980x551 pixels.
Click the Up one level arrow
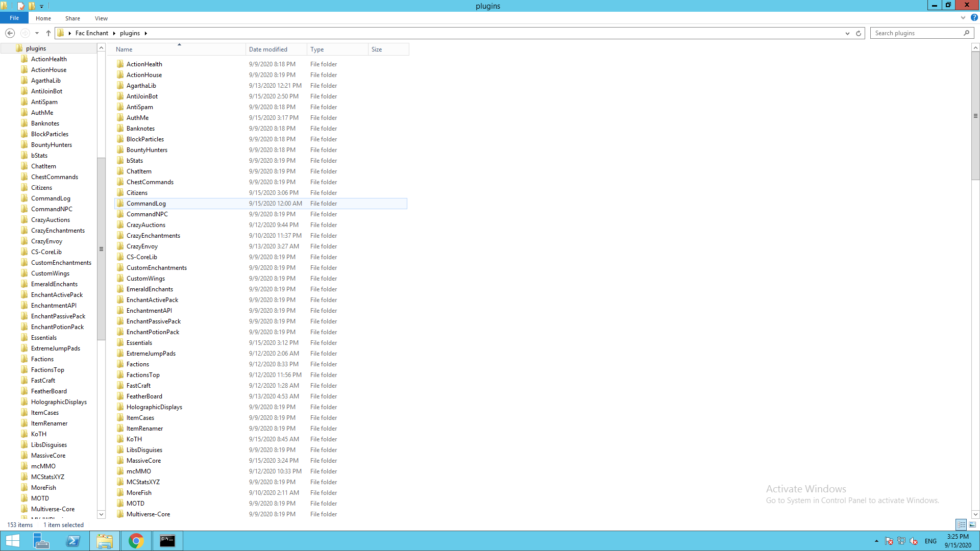(48, 33)
